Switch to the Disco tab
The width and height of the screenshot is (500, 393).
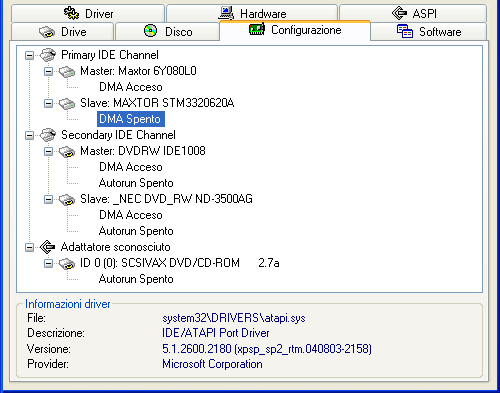167,32
